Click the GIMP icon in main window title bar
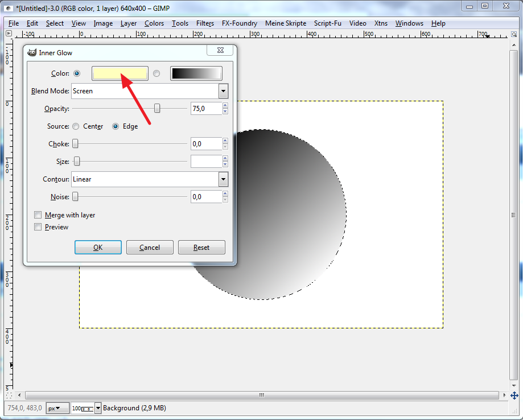Viewport: 523px width, 420px height. (9, 9)
